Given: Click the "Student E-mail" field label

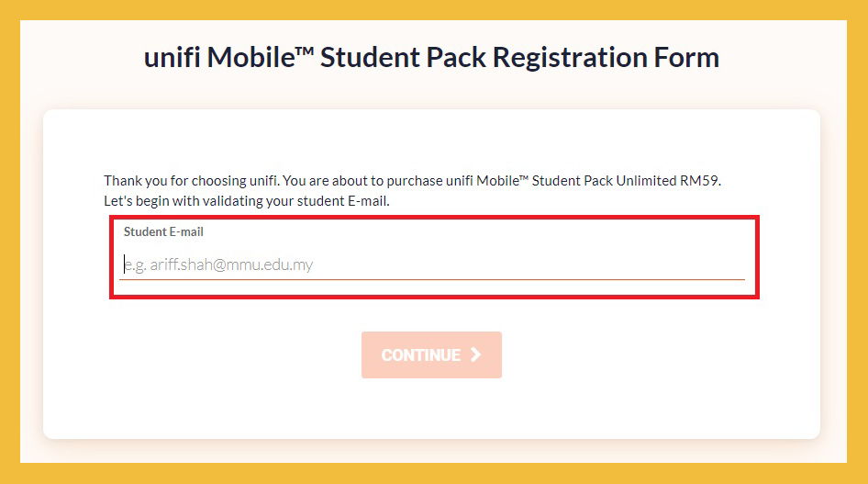Looking at the screenshot, I should click(163, 232).
